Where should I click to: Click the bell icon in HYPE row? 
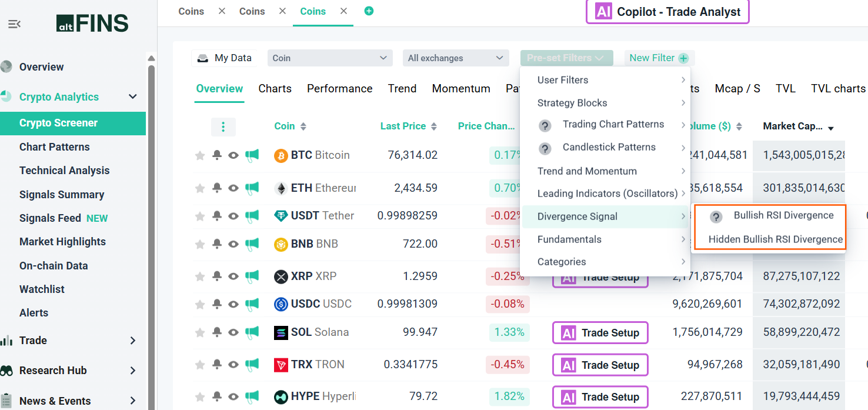click(217, 396)
